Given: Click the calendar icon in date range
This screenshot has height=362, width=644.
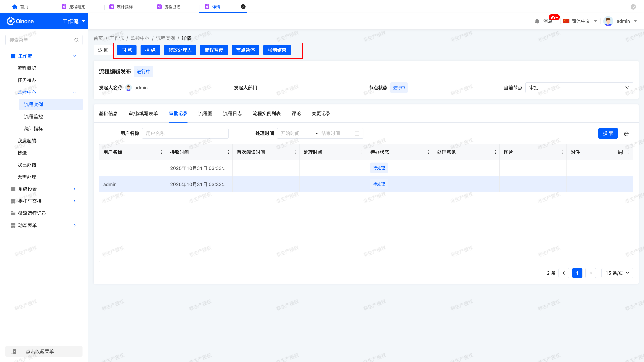Looking at the screenshot, I should (x=357, y=133).
